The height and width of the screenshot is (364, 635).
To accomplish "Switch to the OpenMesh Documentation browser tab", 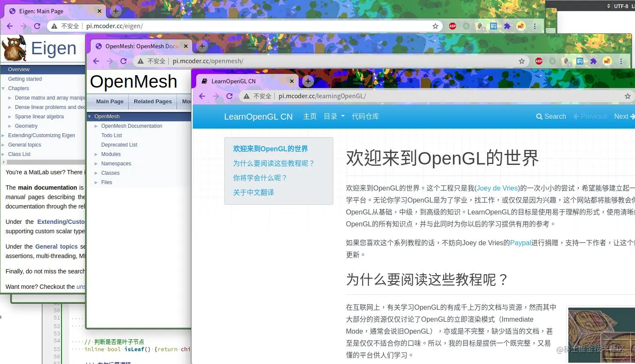I will coord(142,46).
